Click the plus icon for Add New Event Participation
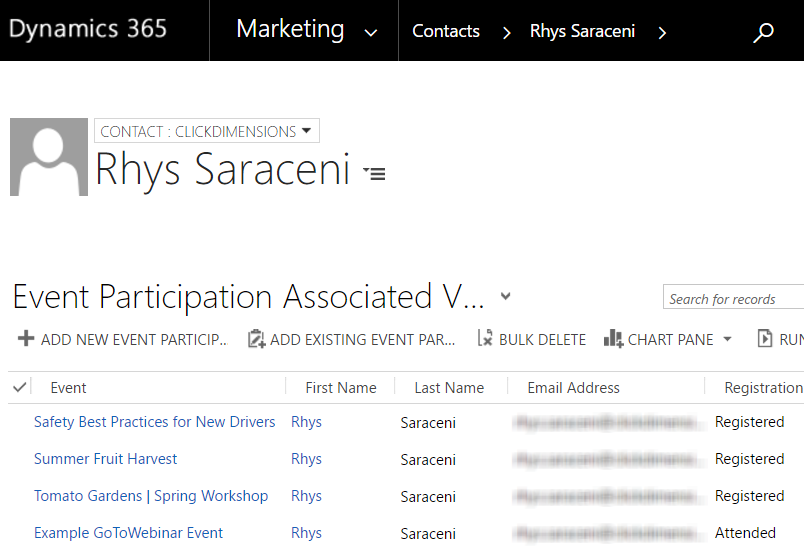The image size is (804, 553). pyautogui.click(x=26, y=339)
